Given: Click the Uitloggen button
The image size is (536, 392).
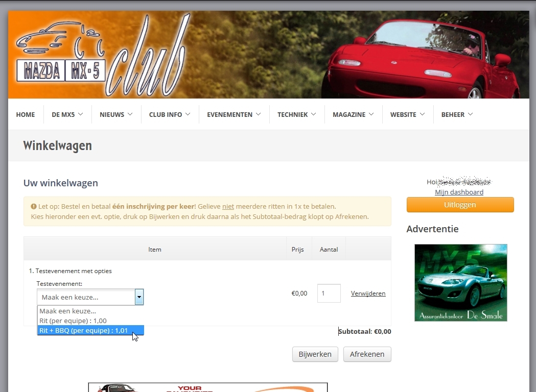Looking at the screenshot, I should coord(460,205).
